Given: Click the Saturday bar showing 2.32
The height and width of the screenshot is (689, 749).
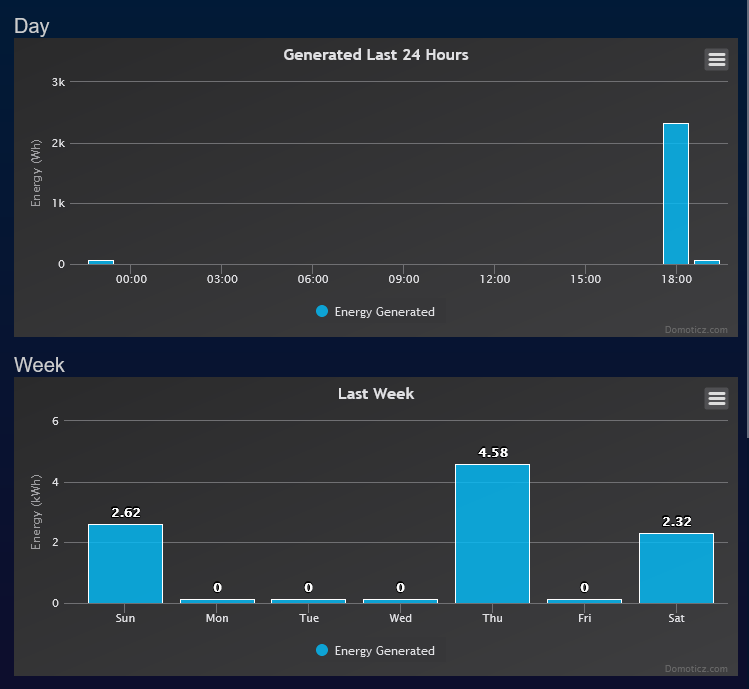Looking at the screenshot, I should [x=676, y=568].
